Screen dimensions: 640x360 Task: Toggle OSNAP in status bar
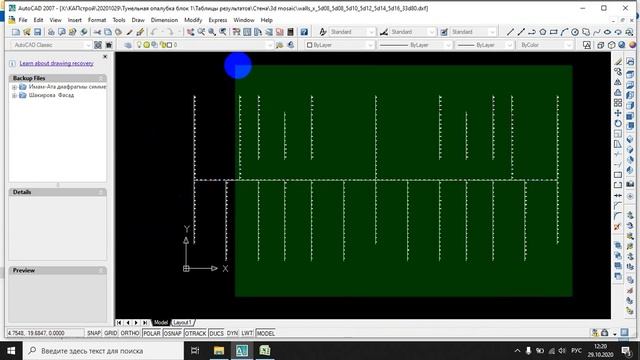click(x=172, y=333)
